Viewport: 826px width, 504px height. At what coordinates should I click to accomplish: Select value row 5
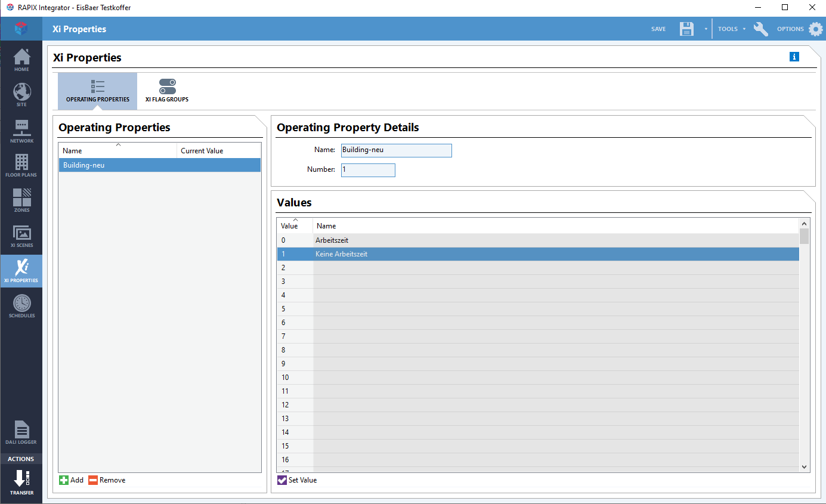538,309
